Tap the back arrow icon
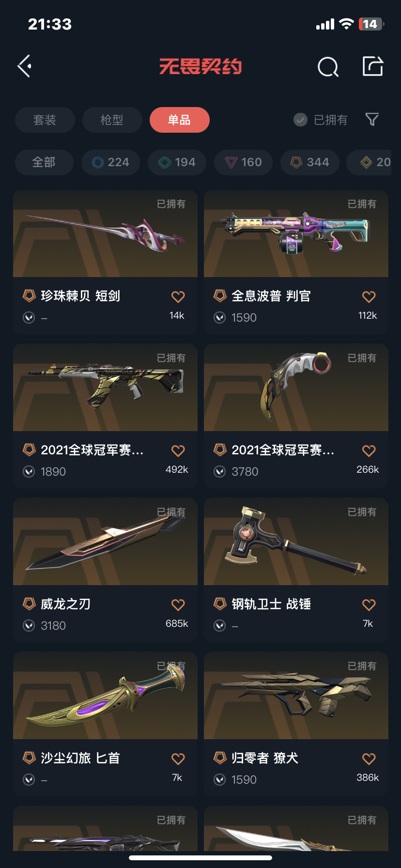 [25, 66]
